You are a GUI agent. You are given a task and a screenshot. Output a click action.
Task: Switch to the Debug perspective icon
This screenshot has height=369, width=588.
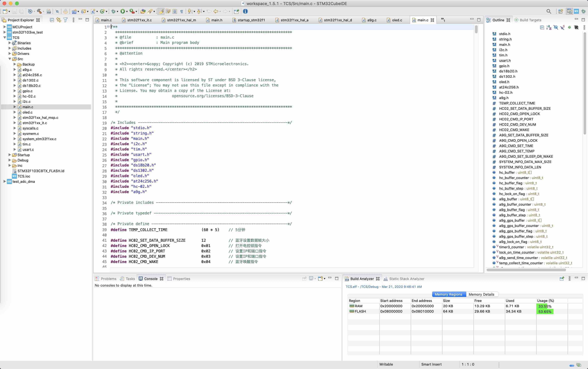pyautogui.click(x=583, y=11)
